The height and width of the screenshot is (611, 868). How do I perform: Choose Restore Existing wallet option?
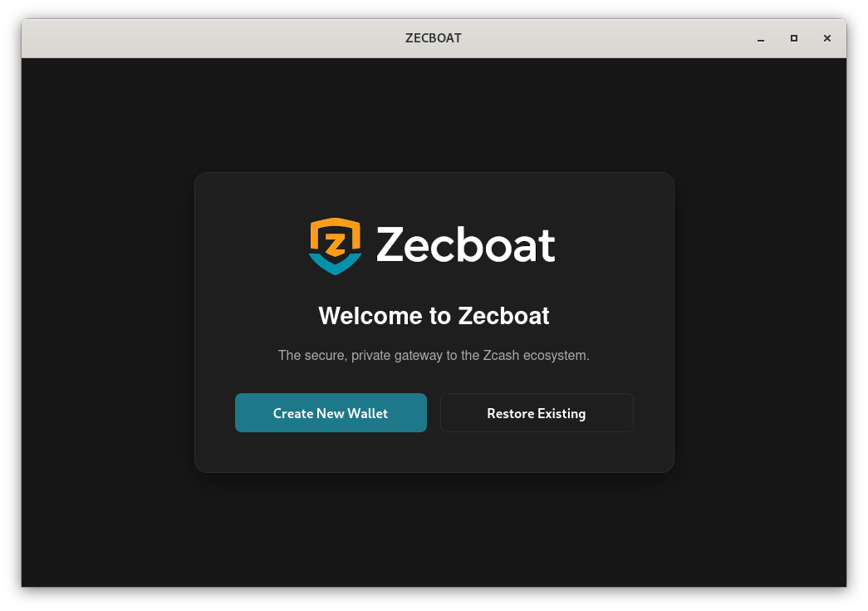[x=537, y=412]
